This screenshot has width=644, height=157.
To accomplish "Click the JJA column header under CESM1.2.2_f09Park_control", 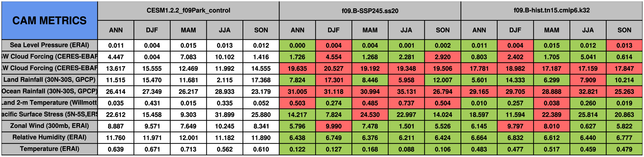I will (225, 30).
